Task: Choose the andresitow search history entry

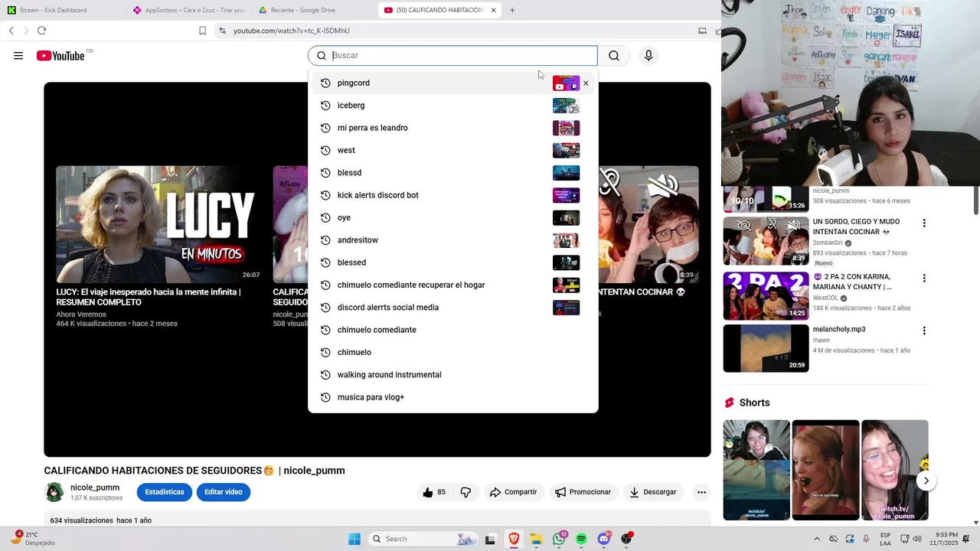Action: point(452,240)
